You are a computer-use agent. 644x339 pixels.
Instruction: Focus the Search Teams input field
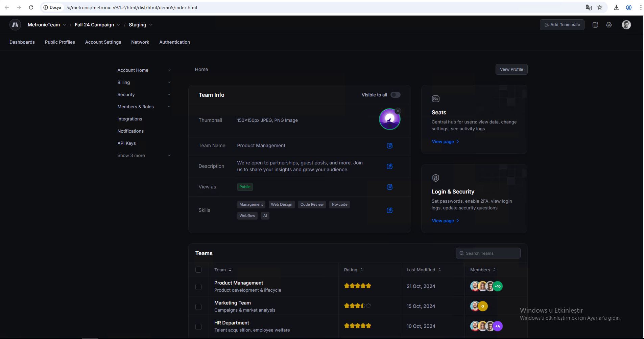(491, 253)
